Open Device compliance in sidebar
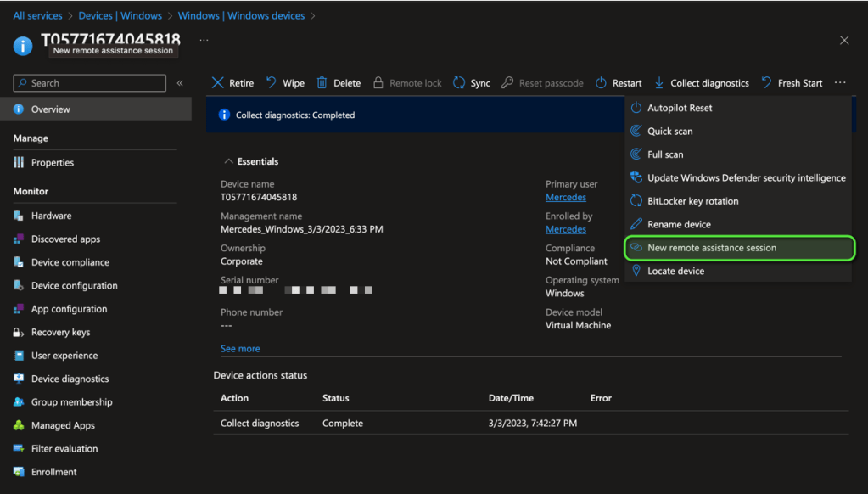The image size is (868, 494). click(70, 262)
